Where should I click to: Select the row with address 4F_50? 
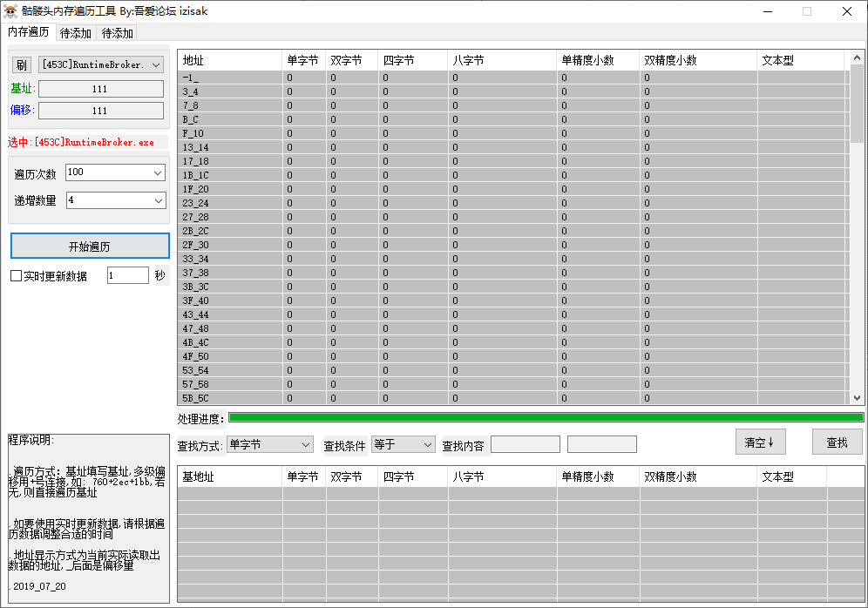pos(513,356)
